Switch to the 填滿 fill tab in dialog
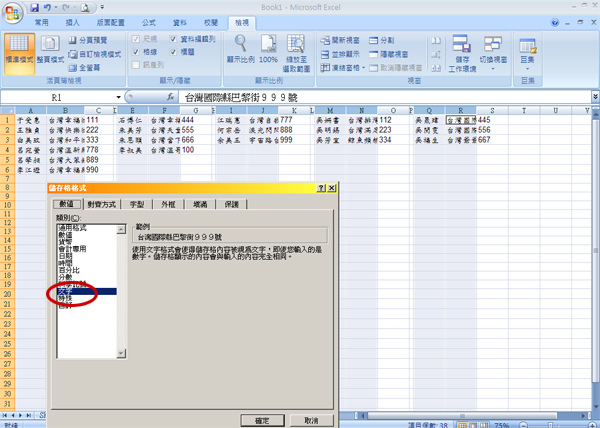Screen dimensions: 600x428 coord(200,205)
